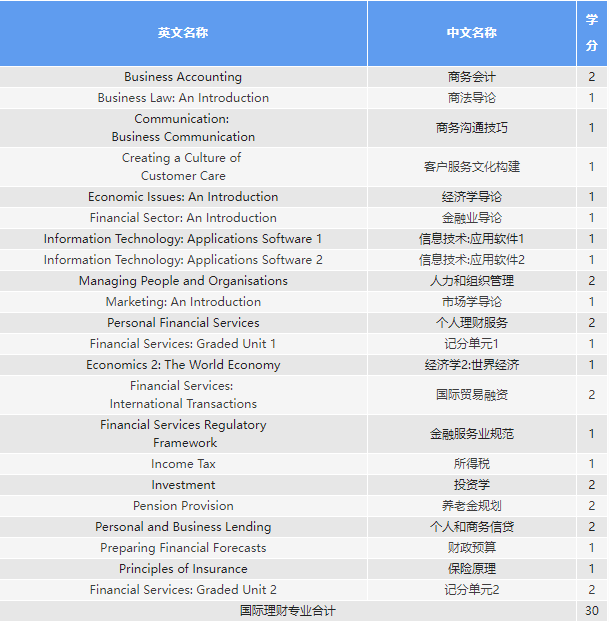Click Information Technology: Applications Software 2
Image resolution: width=609 pixels, height=622 pixels.
pyautogui.click(x=183, y=260)
